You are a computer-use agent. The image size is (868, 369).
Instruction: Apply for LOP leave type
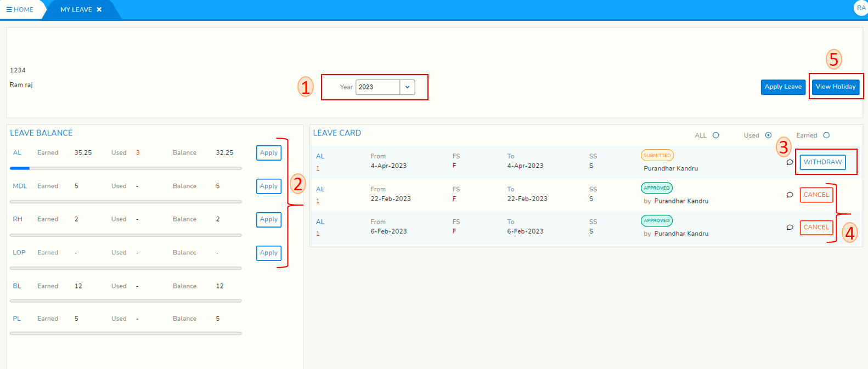coord(268,253)
